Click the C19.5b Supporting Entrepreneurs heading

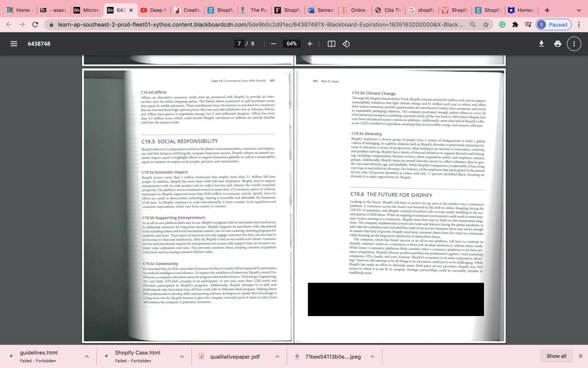pos(174,218)
